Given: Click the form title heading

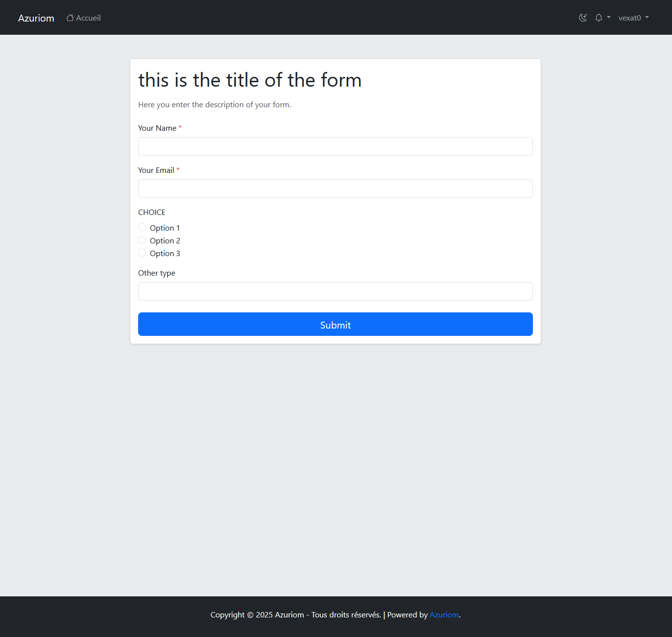Looking at the screenshot, I should [x=250, y=80].
